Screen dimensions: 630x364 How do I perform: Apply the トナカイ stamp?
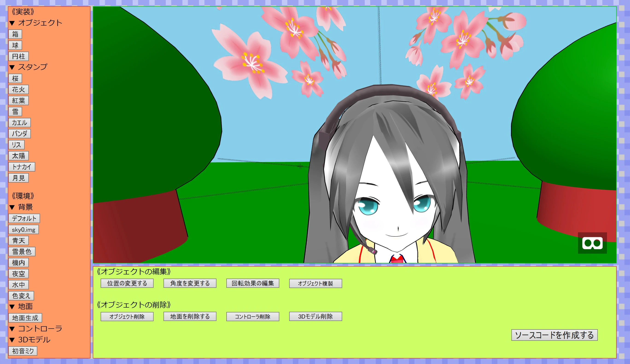pyautogui.click(x=22, y=167)
